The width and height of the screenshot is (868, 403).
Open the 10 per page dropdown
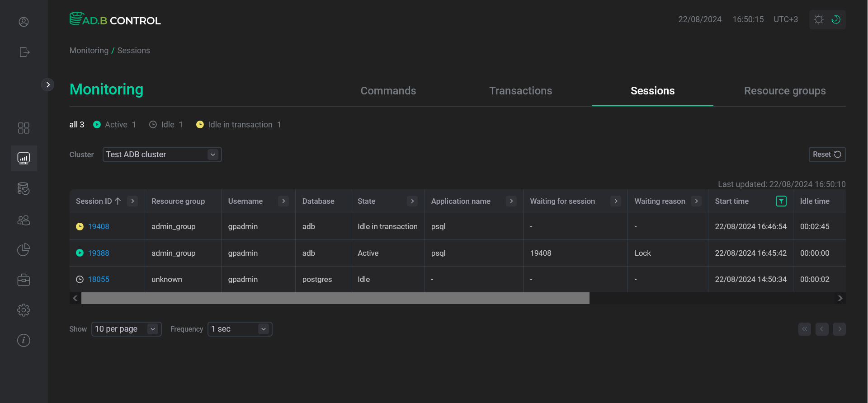coord(126,329)
